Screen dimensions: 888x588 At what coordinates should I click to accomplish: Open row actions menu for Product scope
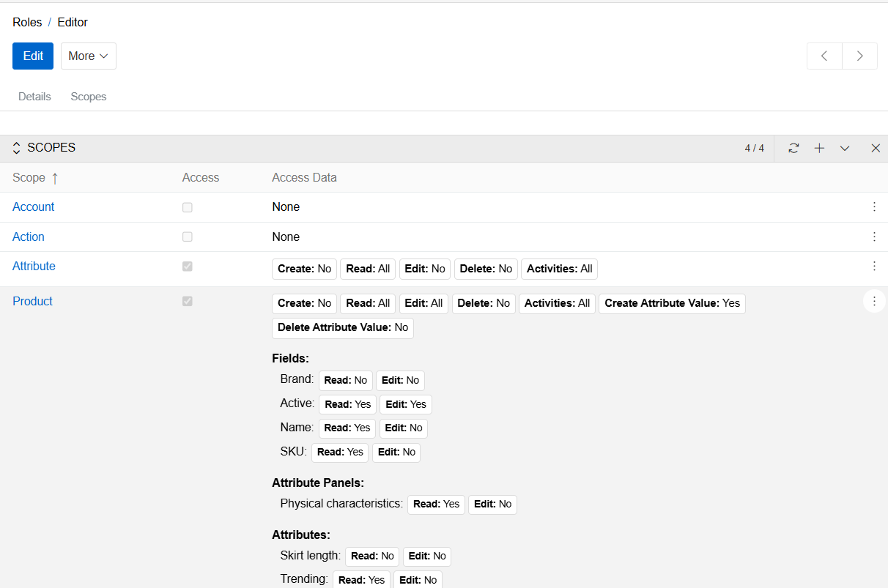click(874, 301)
